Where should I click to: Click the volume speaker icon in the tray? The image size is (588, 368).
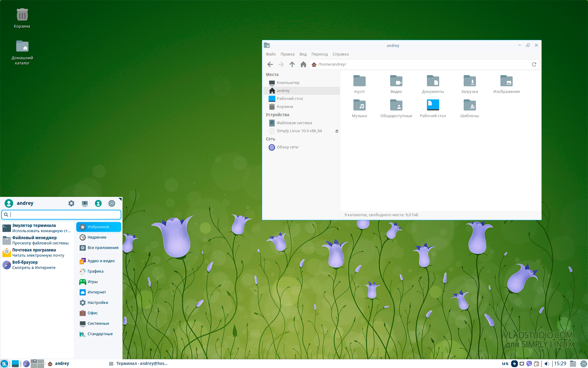[547, 364]
